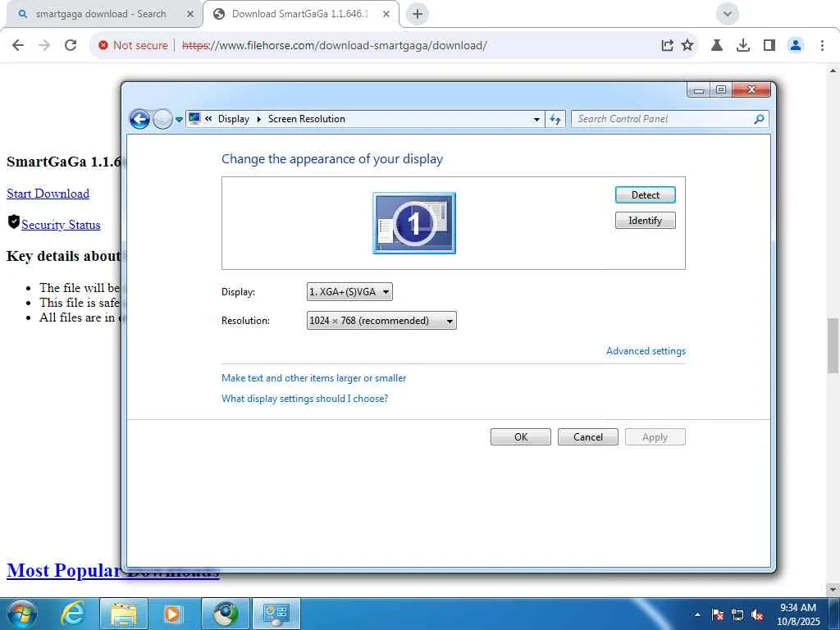Click the share page icon in address bar
This screenshot has height=630, width=840.
point(667,45)
